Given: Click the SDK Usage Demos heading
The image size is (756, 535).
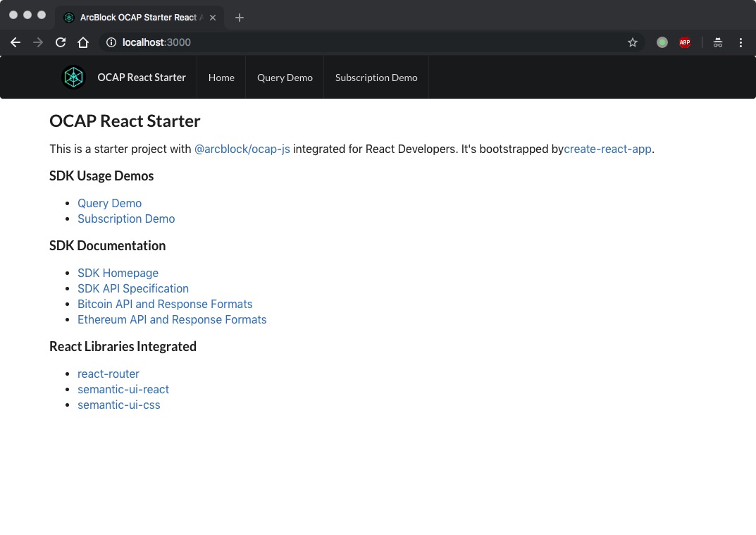Looking at the screenshot, I should [101, 176].
